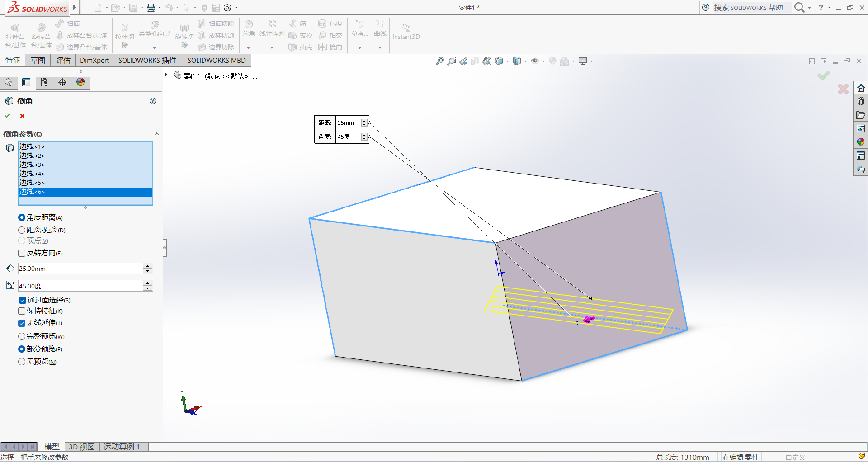This screenshot has height=462, width=868.
Task: Click the red cancel X in Chamfer panel
Action: coord(22,116)
